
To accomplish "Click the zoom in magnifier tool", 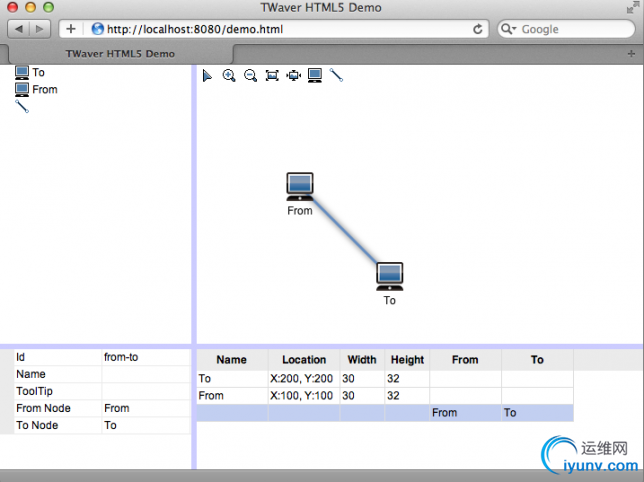I will click(229, 76).
